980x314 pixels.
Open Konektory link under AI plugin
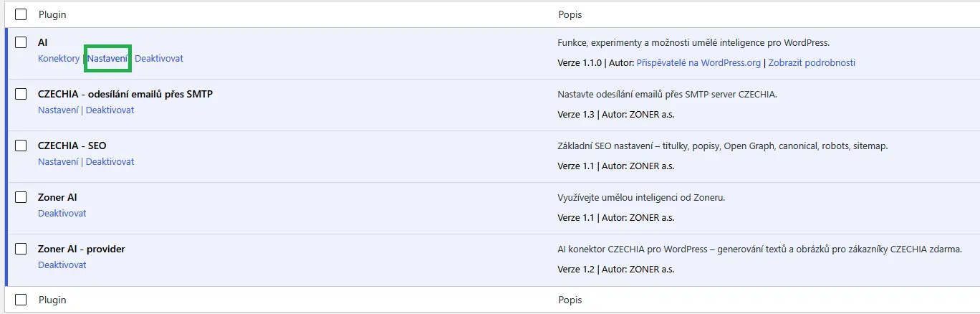point(59,59)
